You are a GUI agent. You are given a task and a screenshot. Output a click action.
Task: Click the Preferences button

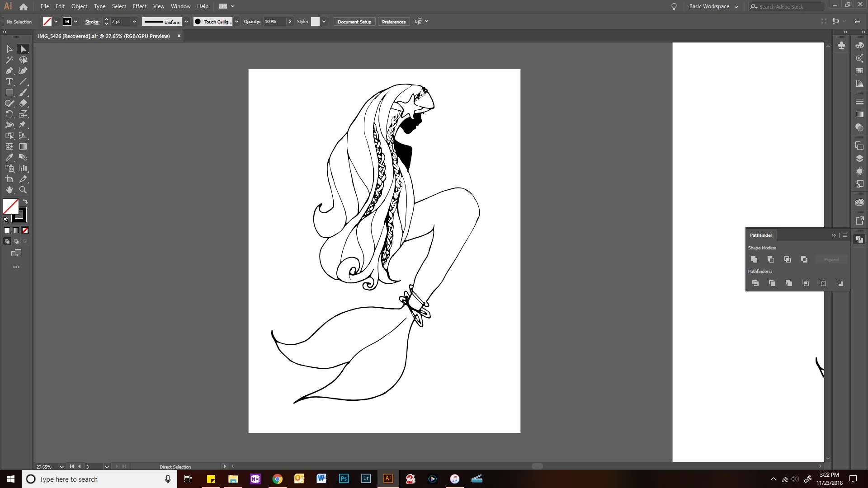coord(393,22)
